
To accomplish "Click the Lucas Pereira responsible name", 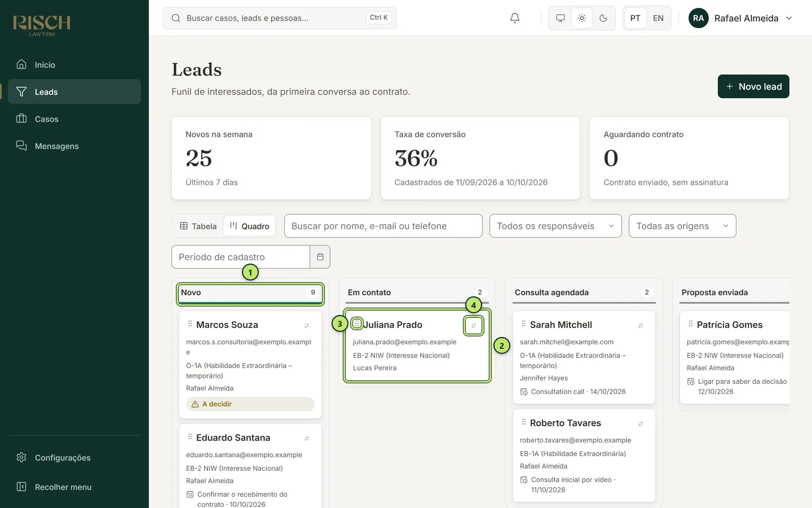I will pos(374,368).
